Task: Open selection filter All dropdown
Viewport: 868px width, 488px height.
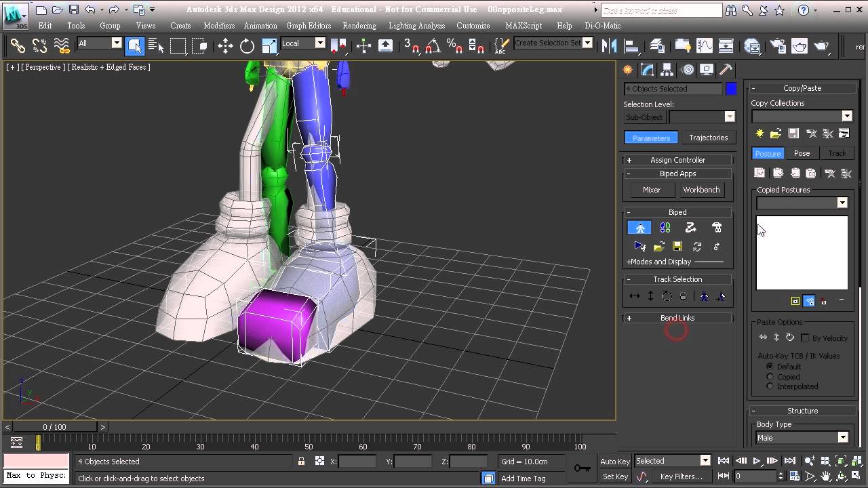Action: tap(100, 43)
